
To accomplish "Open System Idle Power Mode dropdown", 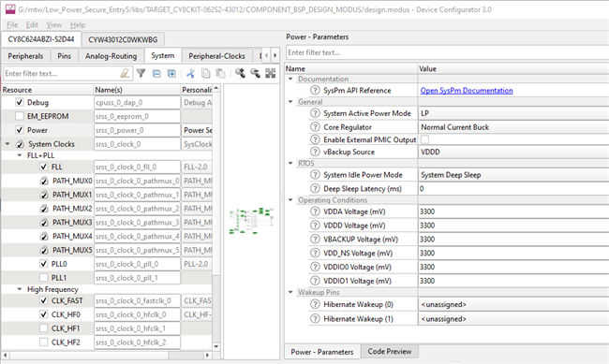I will coord(513,175).
